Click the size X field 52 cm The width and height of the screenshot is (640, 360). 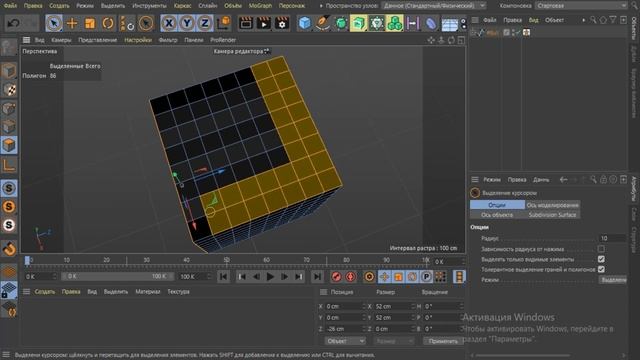pos(393,306)
